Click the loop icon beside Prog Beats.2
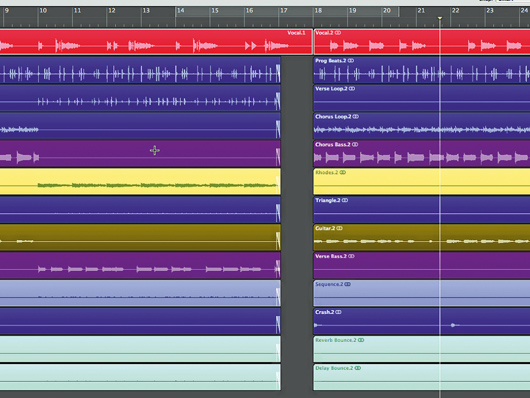 [351, 61]
